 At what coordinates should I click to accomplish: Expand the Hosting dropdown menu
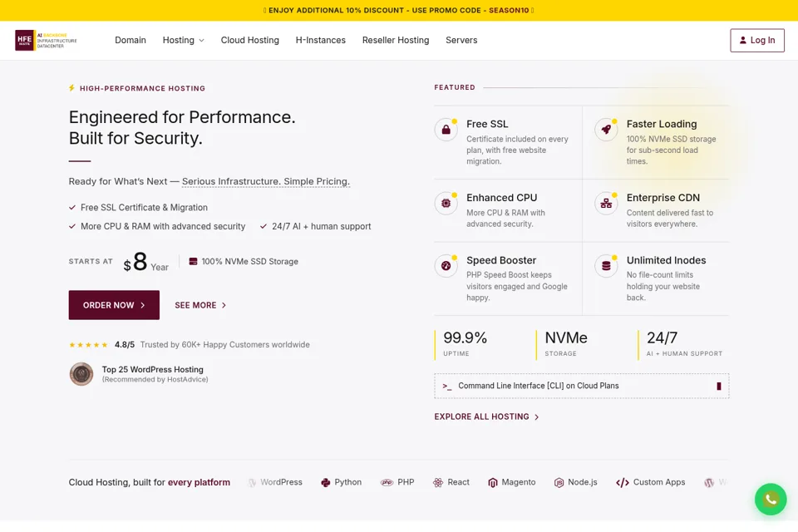[x=183, y=40]
